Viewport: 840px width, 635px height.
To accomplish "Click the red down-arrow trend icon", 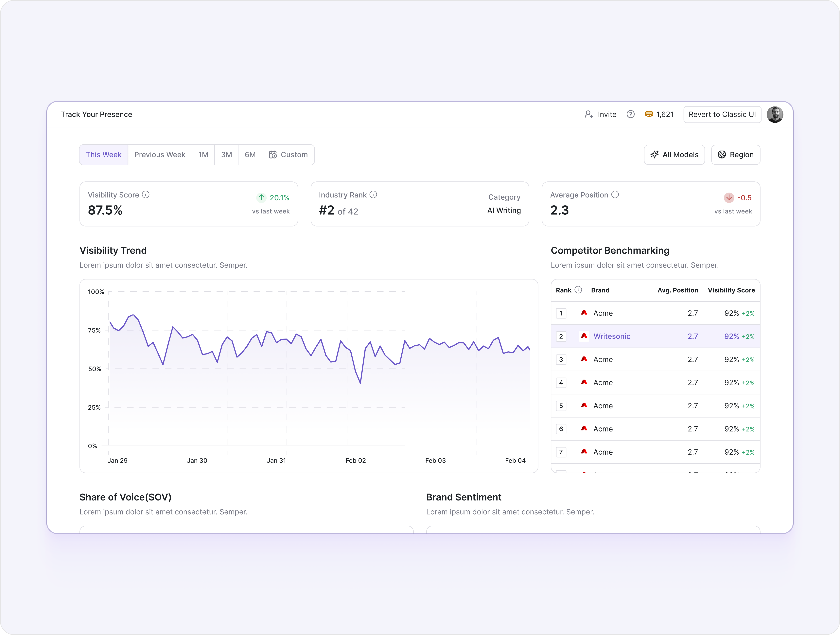I will [x=729, y=197].
